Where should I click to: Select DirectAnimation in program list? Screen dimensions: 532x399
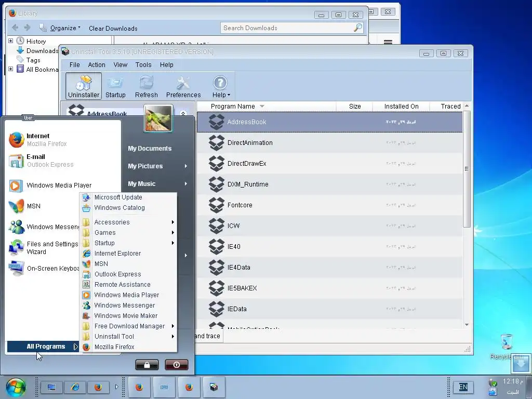330,143
